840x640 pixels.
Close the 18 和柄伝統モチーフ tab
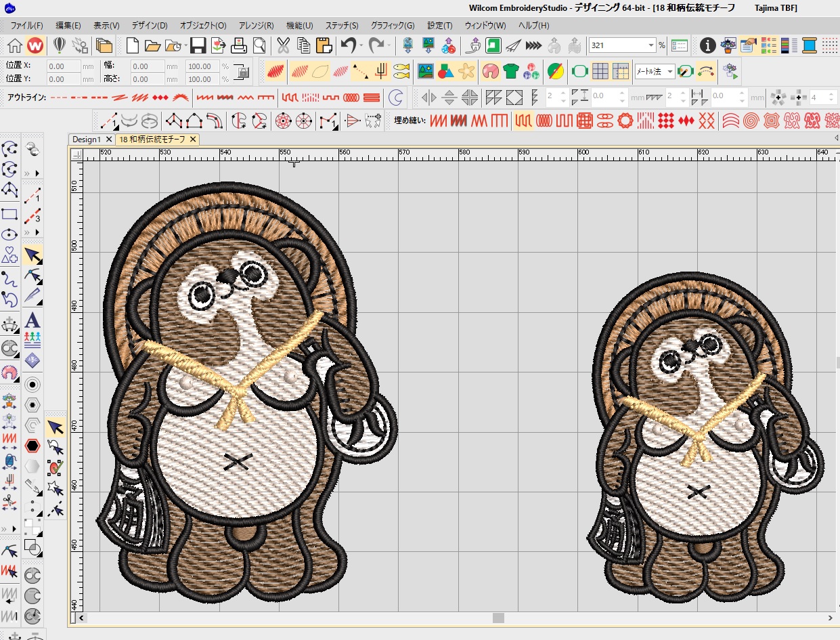point(193,140)
